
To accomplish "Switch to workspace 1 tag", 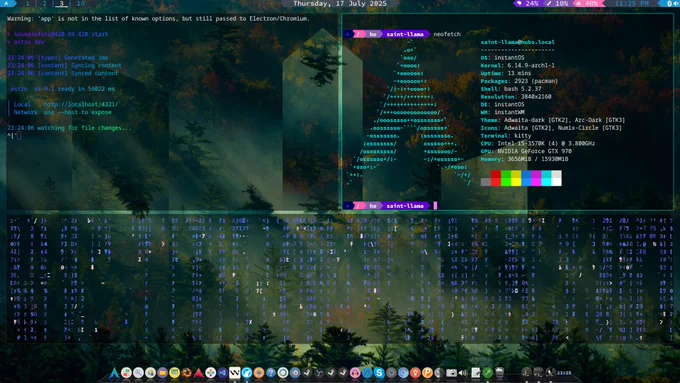I will coord(27,3).
